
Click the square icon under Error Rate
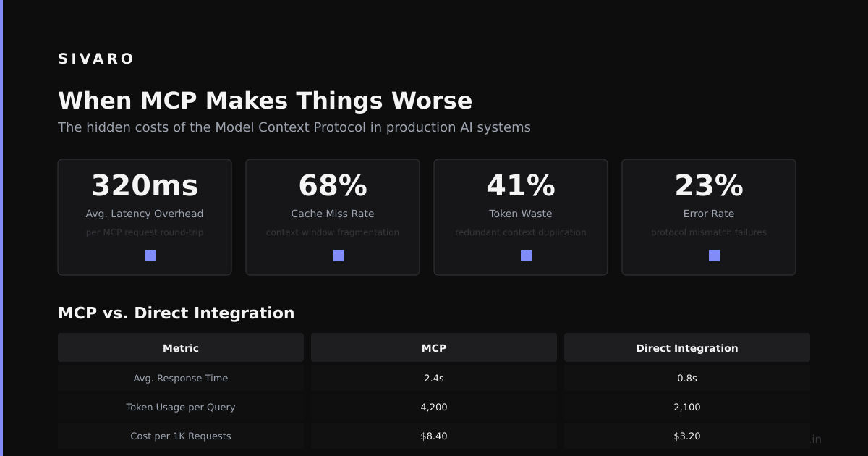(715, 256)
